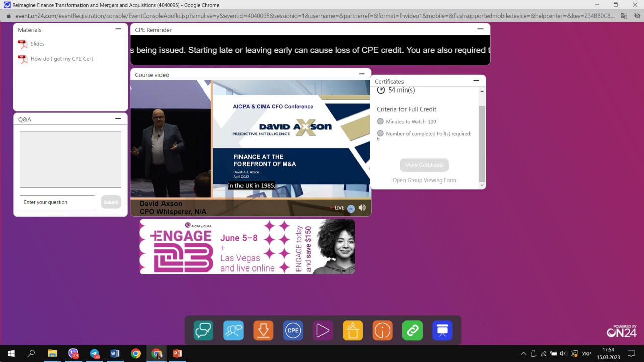Click the Certificates panel vertical scrollbar
The width and height of the screenshot is (644, 362).
click(x=482, y=141)
